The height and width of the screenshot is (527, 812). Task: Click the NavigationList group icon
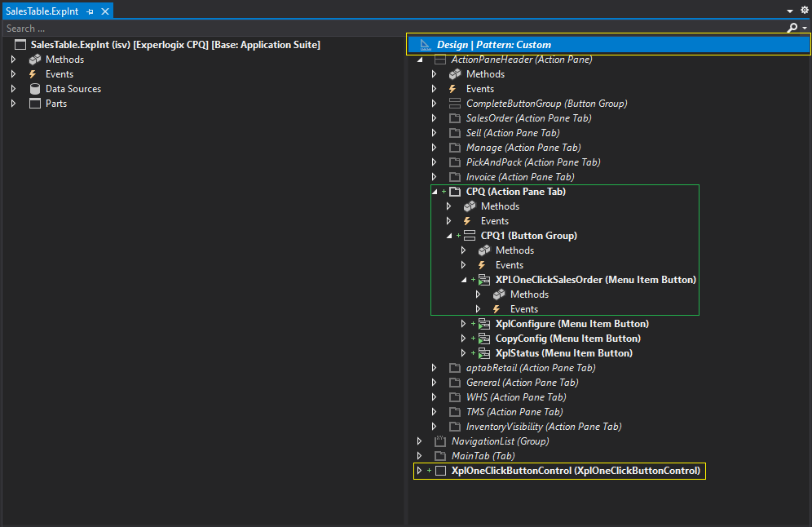tap(440, 441)
